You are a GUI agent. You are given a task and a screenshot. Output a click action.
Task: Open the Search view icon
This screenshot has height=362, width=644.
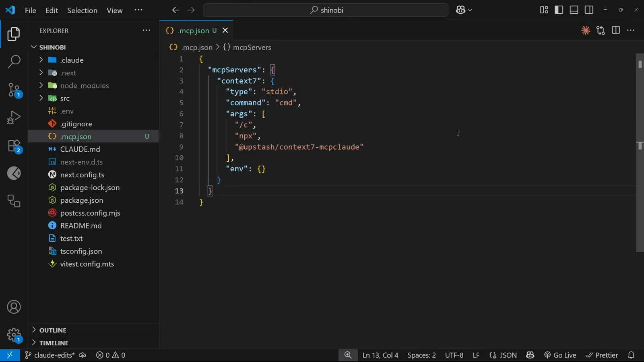[x=14, y=62]
